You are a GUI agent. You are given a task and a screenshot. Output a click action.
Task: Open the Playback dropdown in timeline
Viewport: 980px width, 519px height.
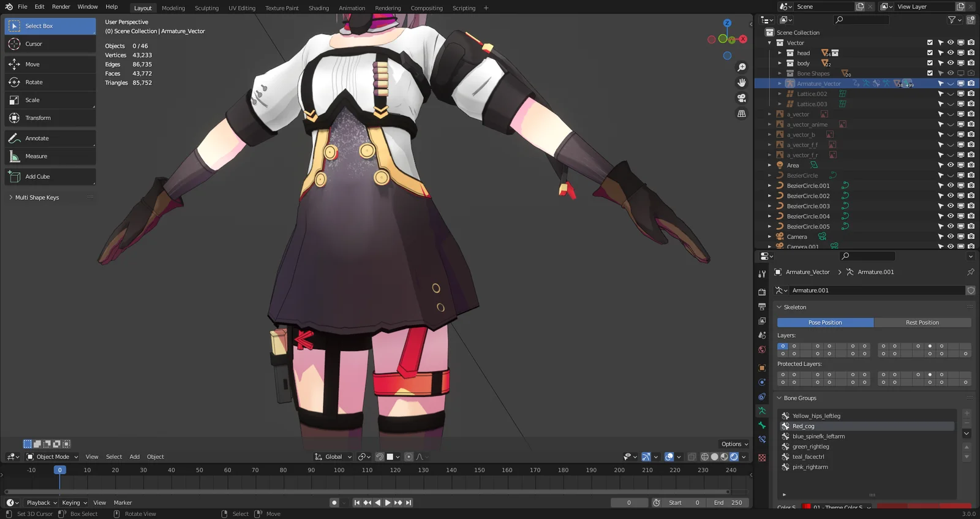click(x=42, y=502)
